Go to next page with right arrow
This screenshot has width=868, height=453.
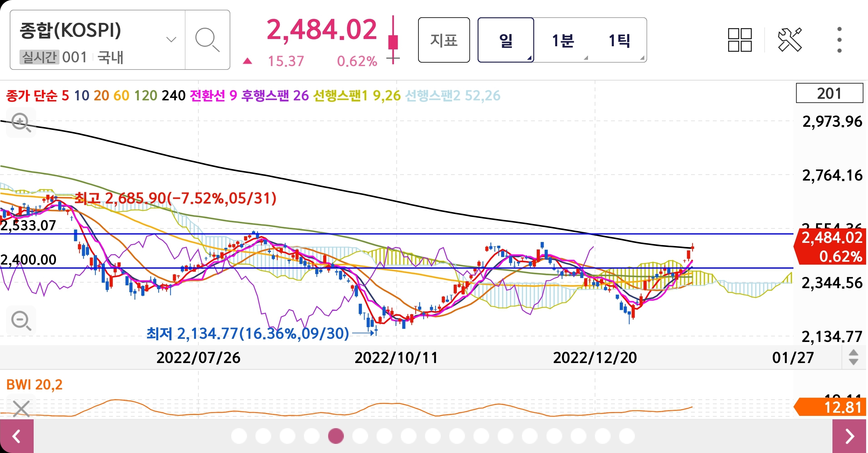click(x=849, y=436)
